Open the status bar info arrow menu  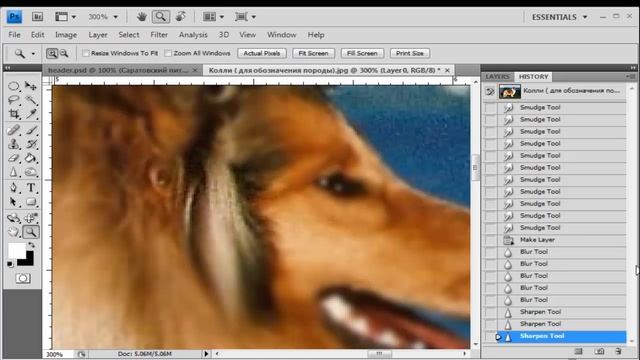click(206, 354)
